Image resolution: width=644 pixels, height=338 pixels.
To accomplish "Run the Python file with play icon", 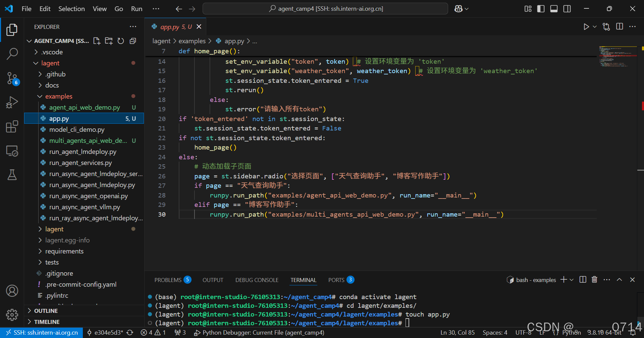I will click(x=586, y=27).
